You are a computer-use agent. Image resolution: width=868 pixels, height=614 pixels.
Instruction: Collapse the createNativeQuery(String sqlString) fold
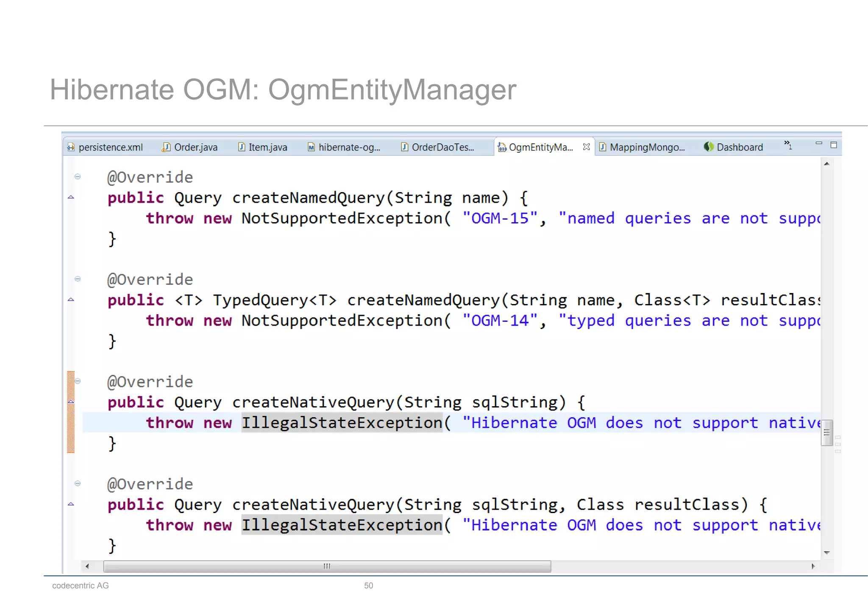pyautogui.click(x=78, y=381)
